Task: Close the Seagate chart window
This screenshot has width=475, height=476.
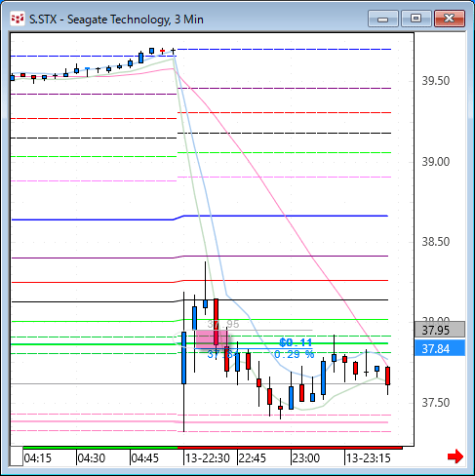Action: [450, 19]
